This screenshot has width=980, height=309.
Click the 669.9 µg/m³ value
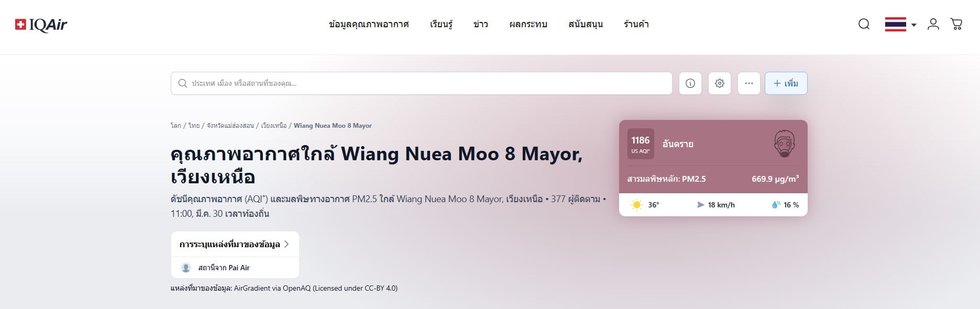coord(775,179)
